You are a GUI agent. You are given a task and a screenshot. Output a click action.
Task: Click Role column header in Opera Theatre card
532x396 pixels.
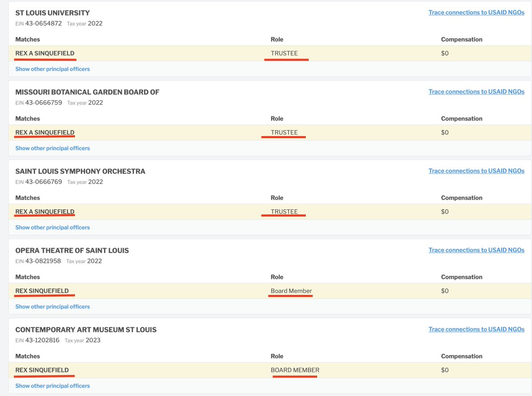pos(277,277)
